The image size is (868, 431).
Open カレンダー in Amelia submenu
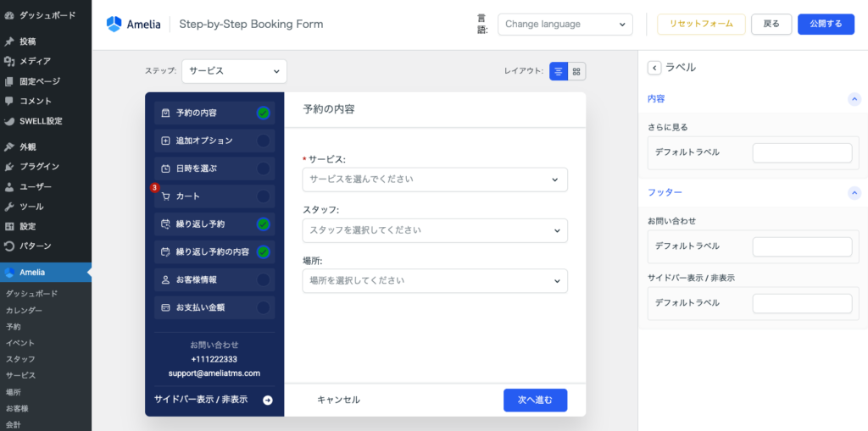(x=24, y=311)
